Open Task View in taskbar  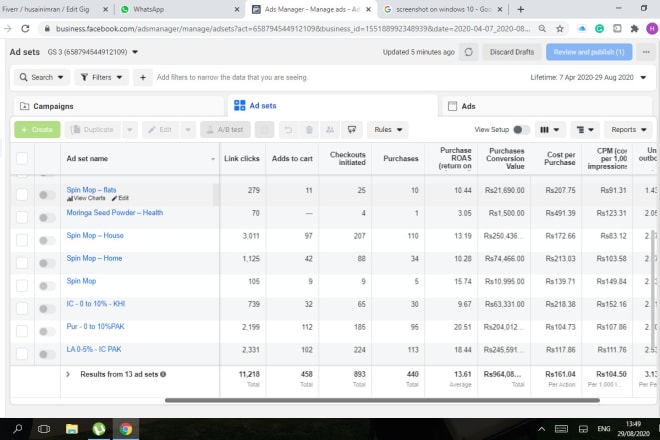tap(44, 429)
